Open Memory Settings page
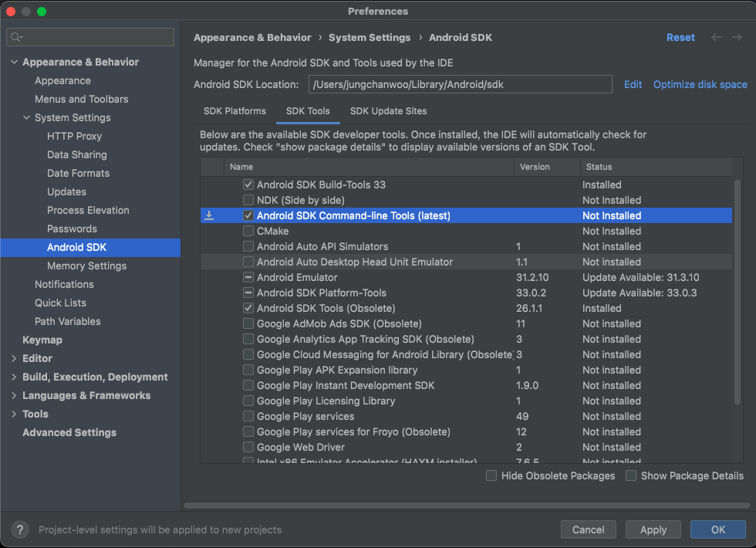The image size is (756, 548). tap(86, 266)
